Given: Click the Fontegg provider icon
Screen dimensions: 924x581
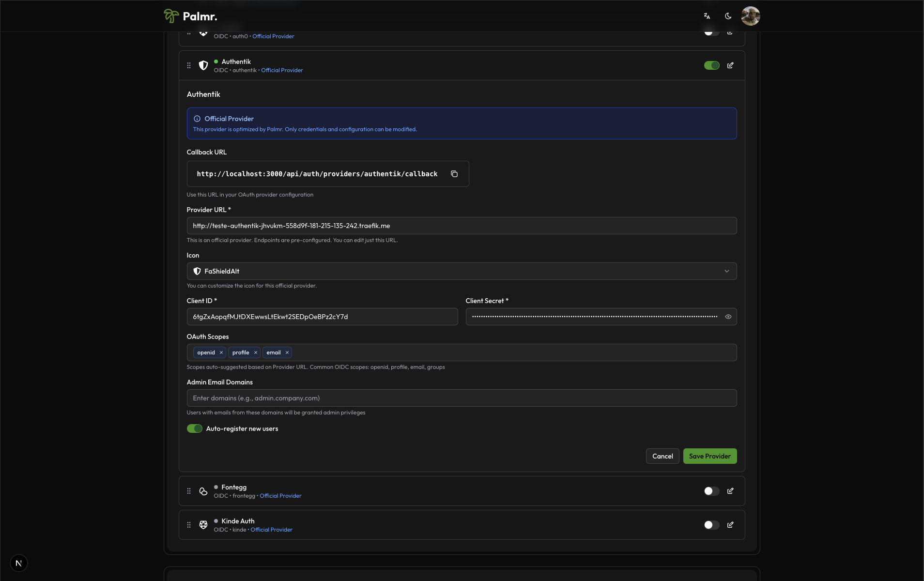Looking at the screenshot, I should tap(203, 491).
